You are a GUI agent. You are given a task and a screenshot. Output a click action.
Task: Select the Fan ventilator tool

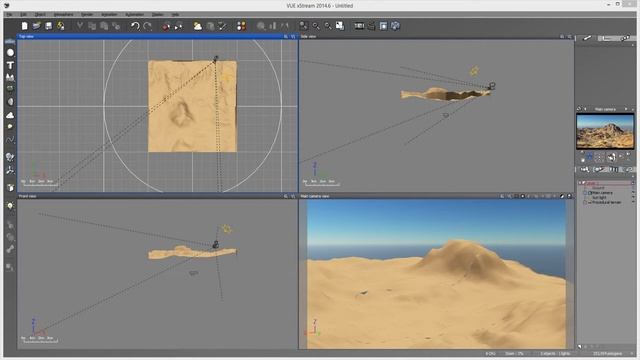point(10,170)
